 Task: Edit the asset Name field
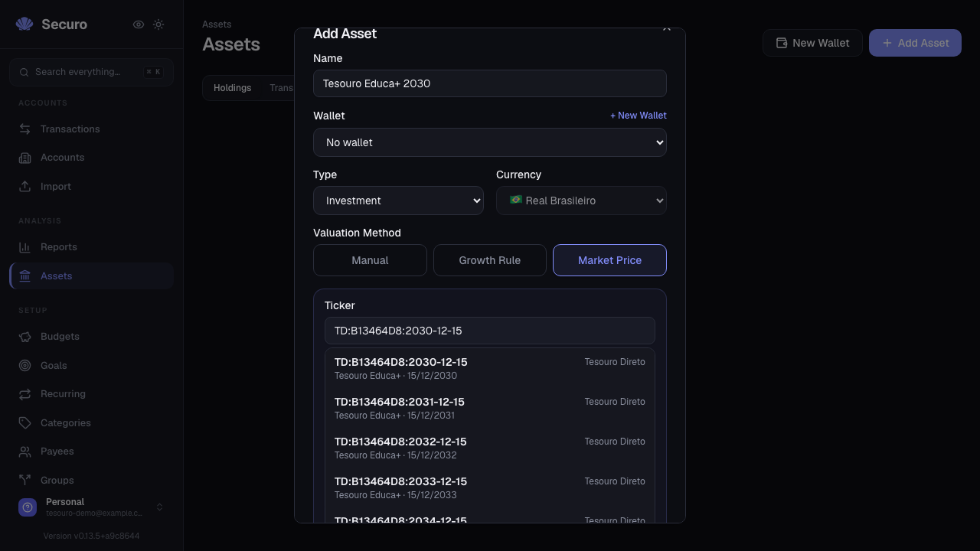click(x=490, y=83)
